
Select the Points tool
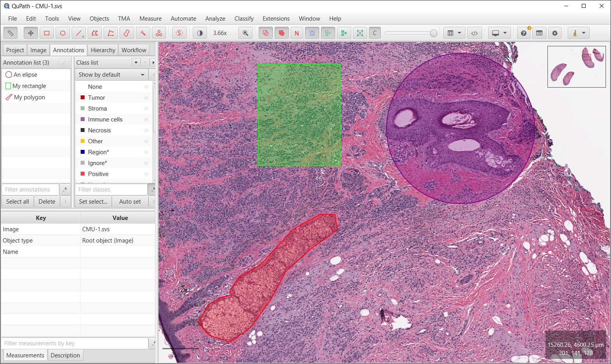tap(159, 33)
